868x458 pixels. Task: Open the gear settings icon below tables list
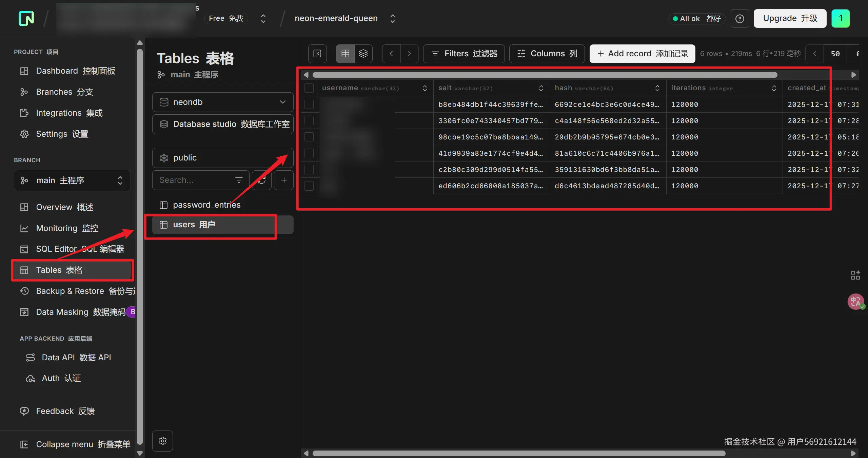[163, 441]
